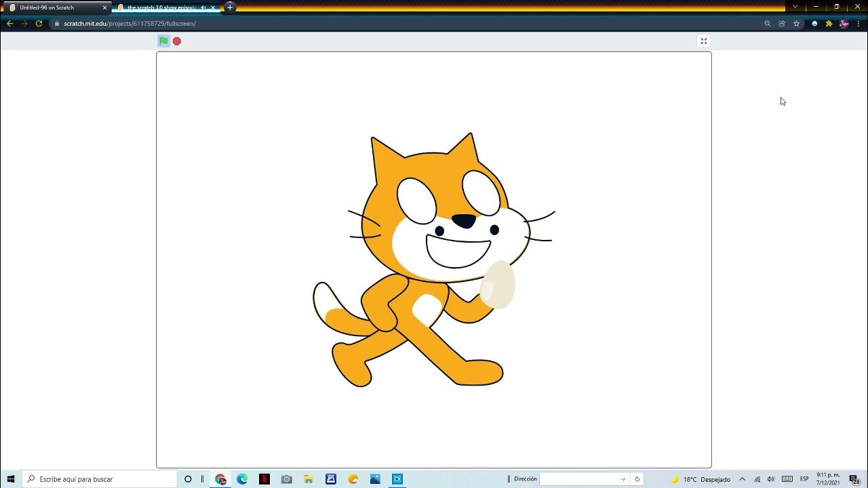
Task: Expand the Dirección toolbar dropdown arrow
Action: click(x=623, y=479)
